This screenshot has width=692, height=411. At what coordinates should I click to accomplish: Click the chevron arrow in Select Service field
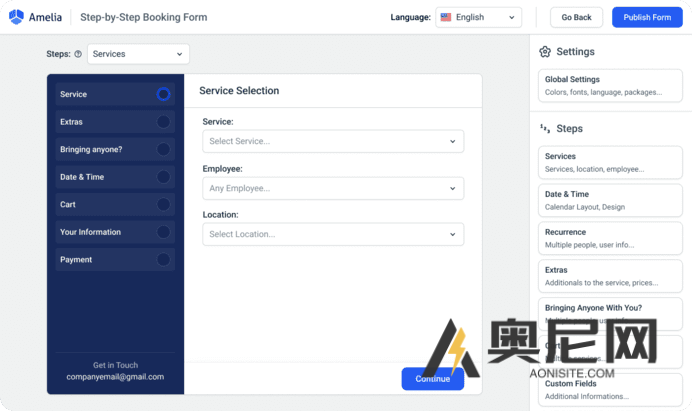click(x=452, y=141)
